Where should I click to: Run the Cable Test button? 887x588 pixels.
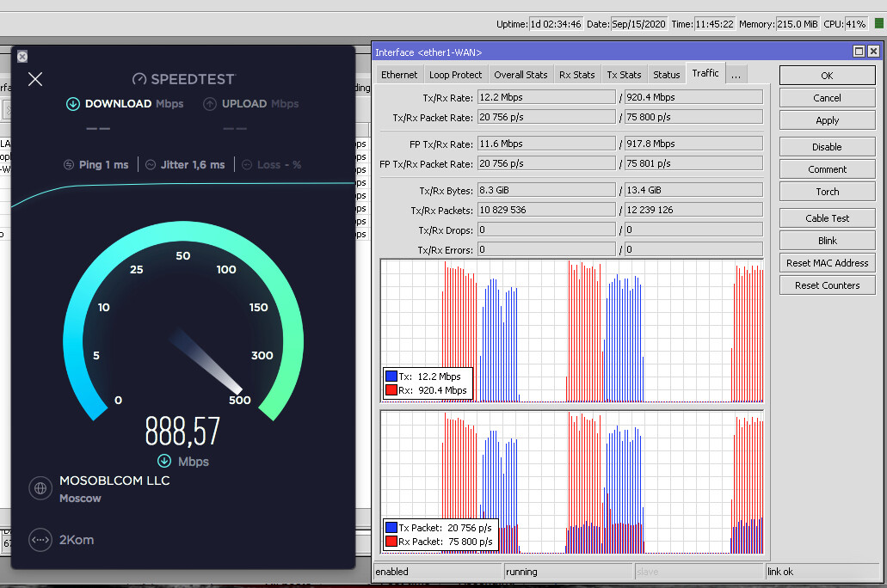[827, 218]
